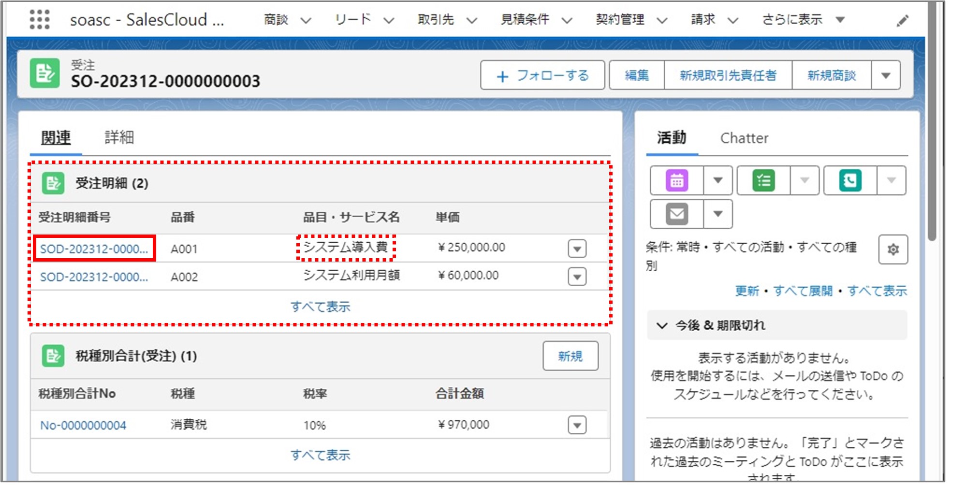Click the 新規取引先責任者 button
This screenshot has height=485, width=980.
[728, 75]
